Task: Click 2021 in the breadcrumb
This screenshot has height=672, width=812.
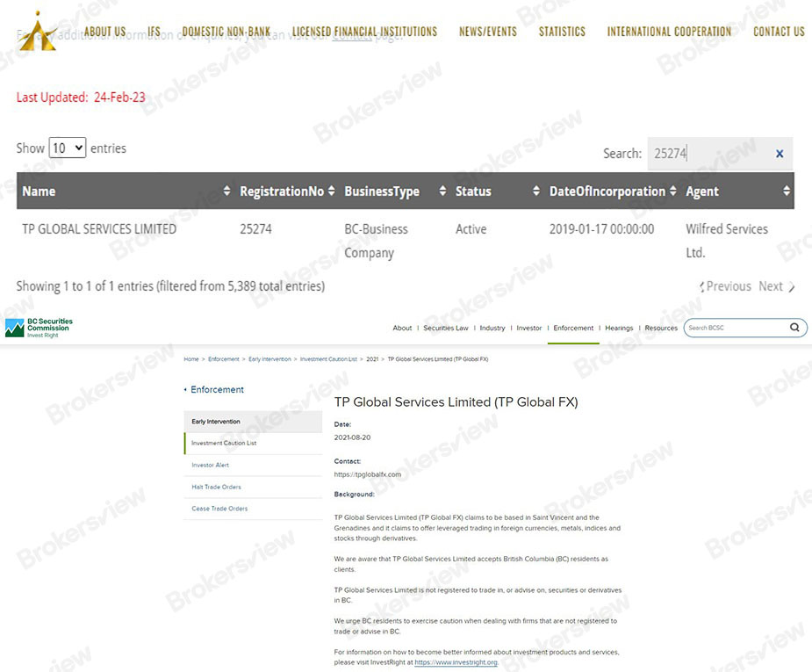Action: [x=372, y=359]
